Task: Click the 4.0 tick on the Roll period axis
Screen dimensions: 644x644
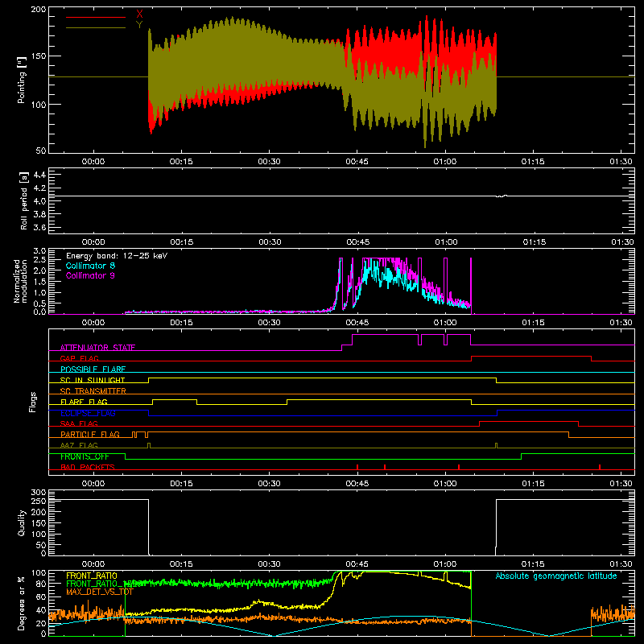Action: (39, 201)
